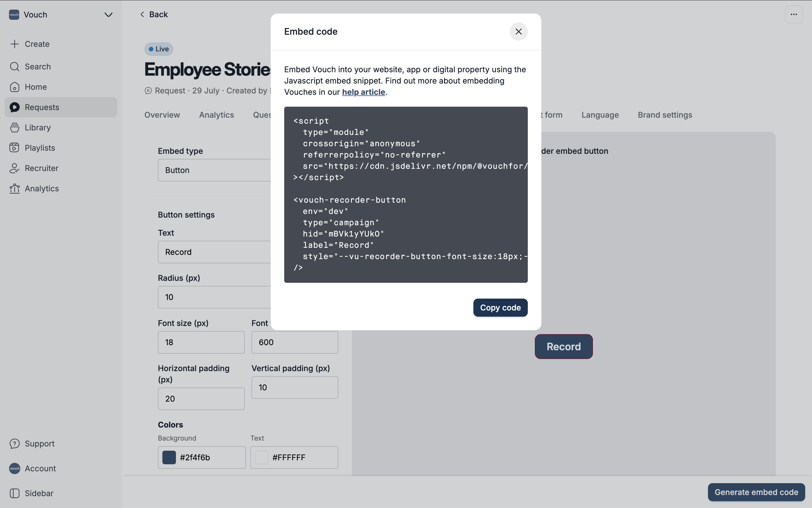Close the Embed code dialog
Viewport: 812px width, 508px height.
click(x=518, y=32)
